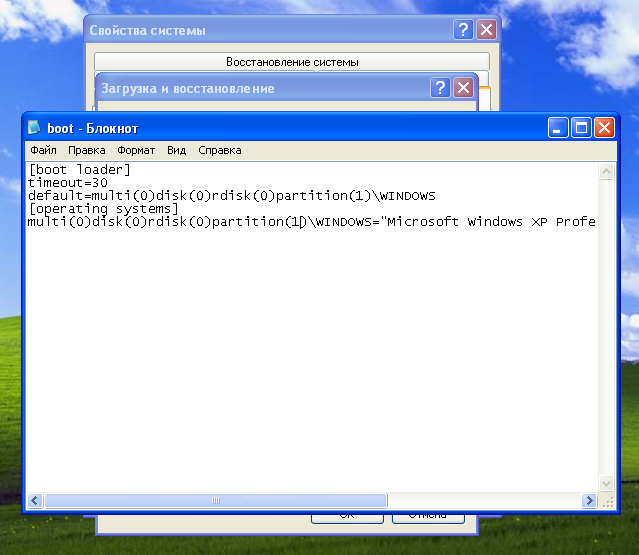This screenshot has width=639, height=555.
Task: Maximize the boot Notepad window
Action: coord(581,128)
